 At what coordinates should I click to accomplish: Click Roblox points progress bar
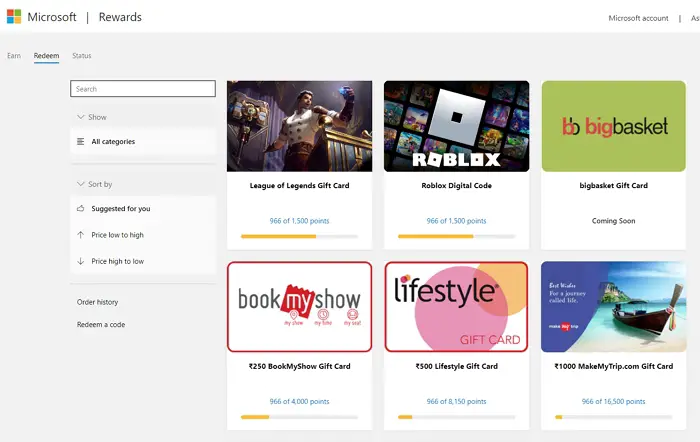(x=457, y=237)
